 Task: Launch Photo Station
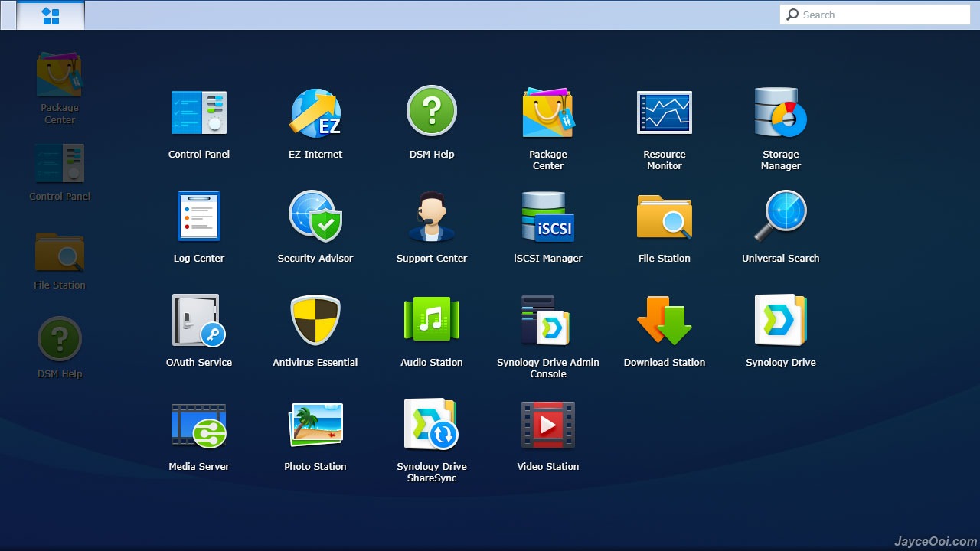(315, 425)
